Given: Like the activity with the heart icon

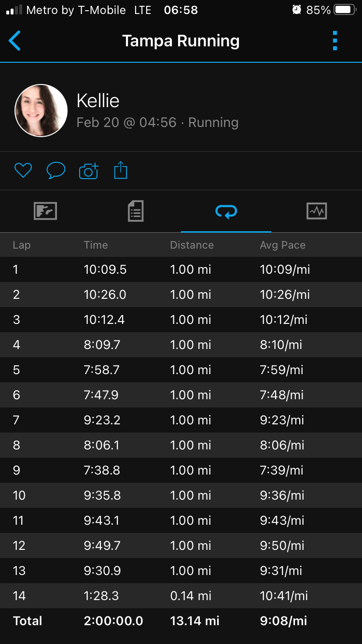Looking at the screenshot, I should [x=23, y=170].
